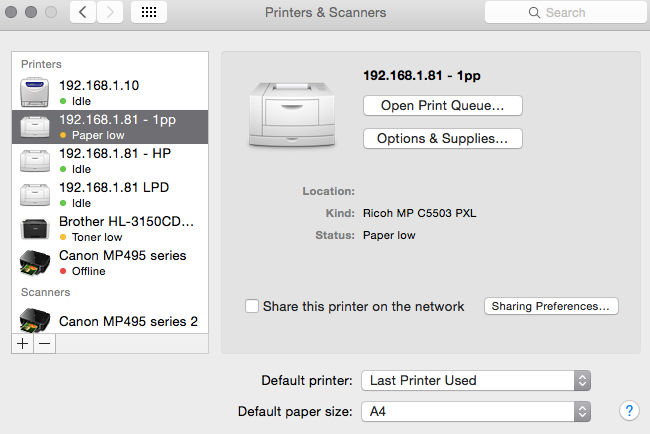Open help with the question mark button
This screenshot has width=650, height=434.
629,411
